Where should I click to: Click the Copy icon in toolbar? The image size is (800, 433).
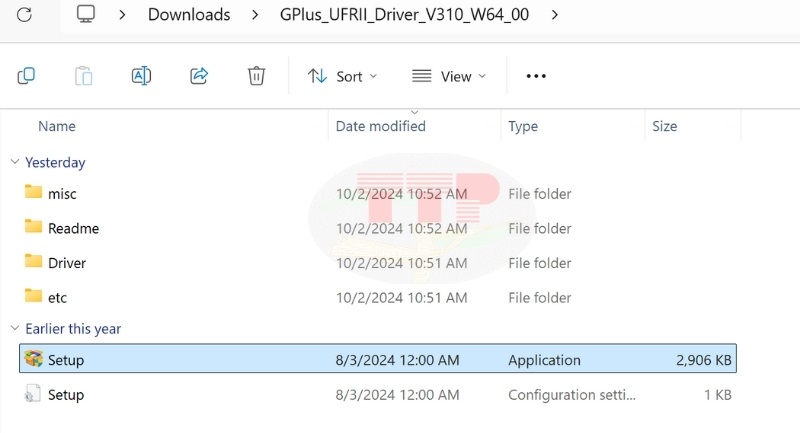tap(27, 76)
